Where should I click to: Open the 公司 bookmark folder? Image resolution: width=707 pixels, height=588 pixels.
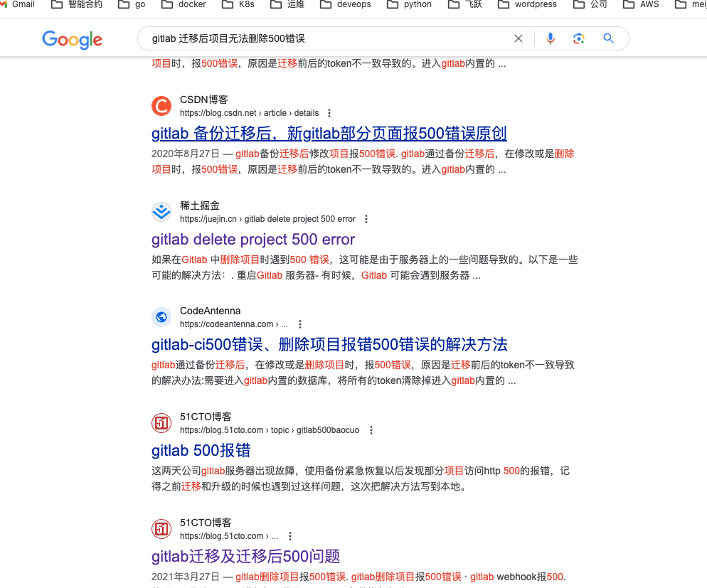pos(590,4)
